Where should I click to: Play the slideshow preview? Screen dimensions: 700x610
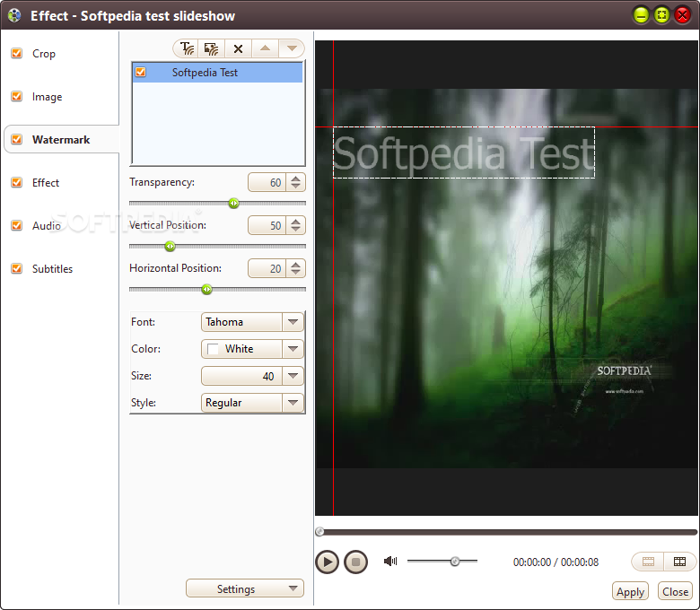pos(327,562)
